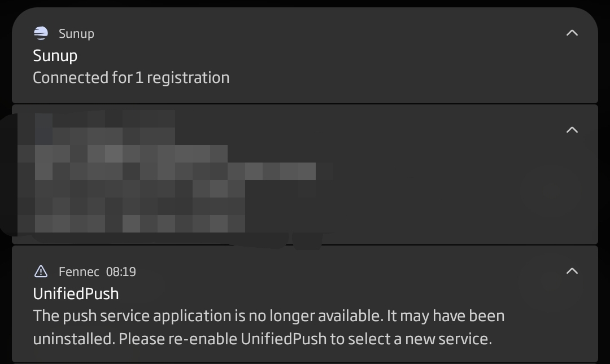Collapse the Fennec UnifiedPush notification

572,271
